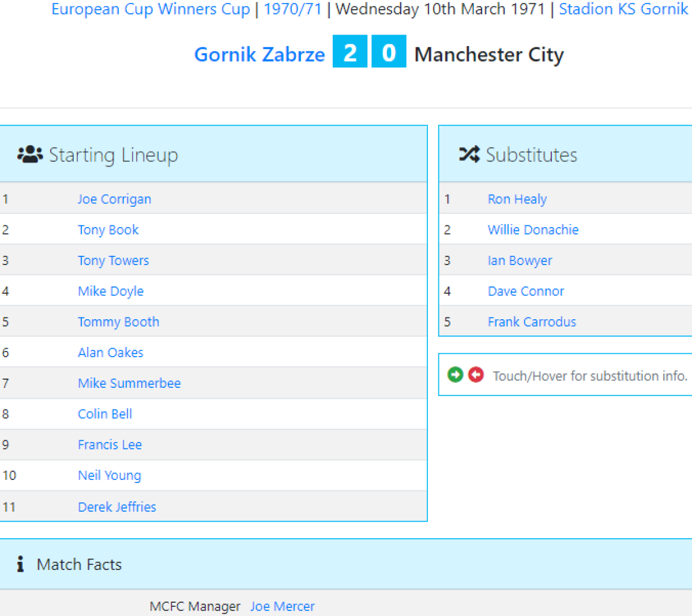Click the Gornik Zabrze team name

(259, 54)
